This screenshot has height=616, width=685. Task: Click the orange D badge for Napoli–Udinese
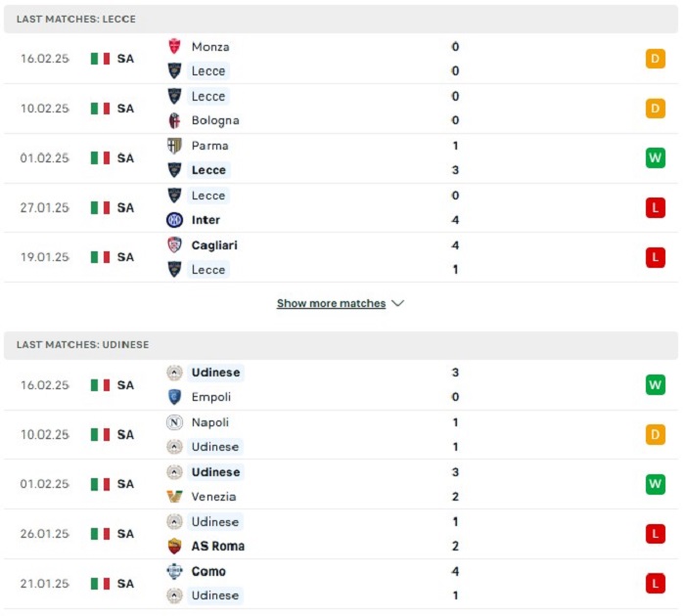(656, 435)
